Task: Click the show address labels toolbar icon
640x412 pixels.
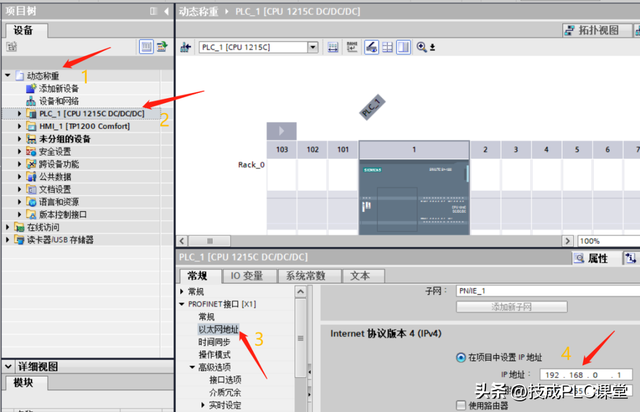Action: point(352,47)
